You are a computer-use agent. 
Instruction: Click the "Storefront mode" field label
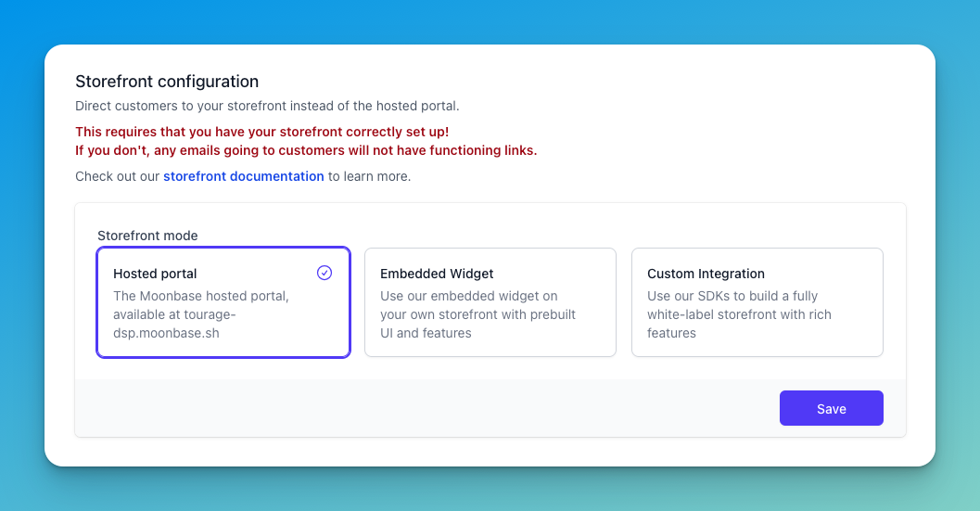coord(147,236)
